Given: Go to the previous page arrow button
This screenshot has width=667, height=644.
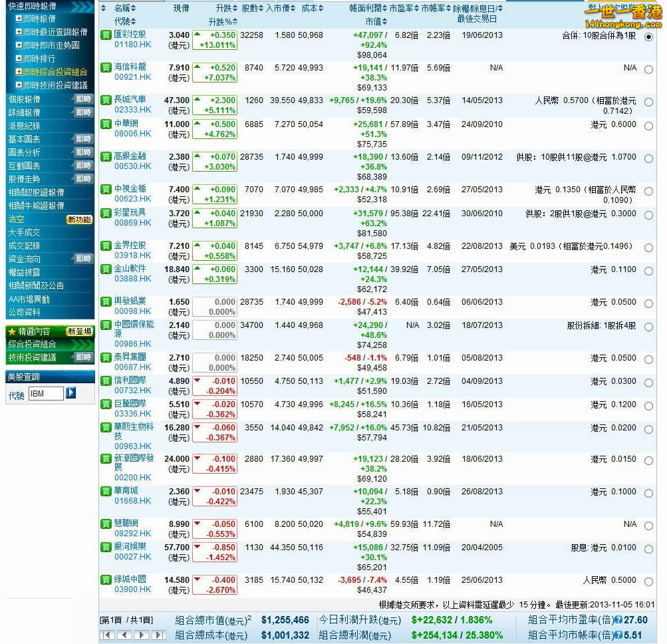Looking at the screenshot, I should coord(124,635).
